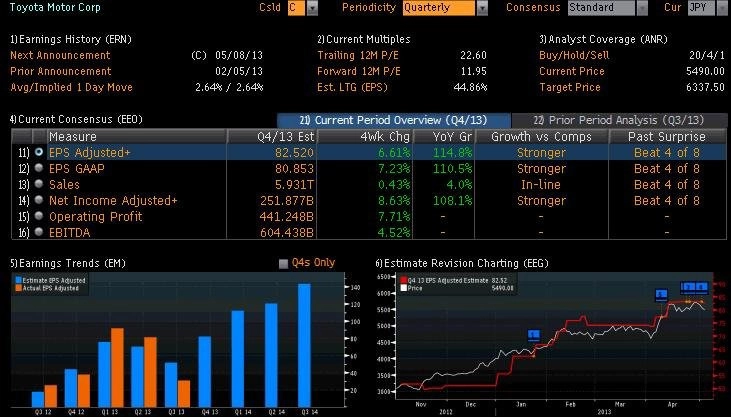Click the red Q4 13 EPS Adjusted Estimate swatch

coord(404,280)
